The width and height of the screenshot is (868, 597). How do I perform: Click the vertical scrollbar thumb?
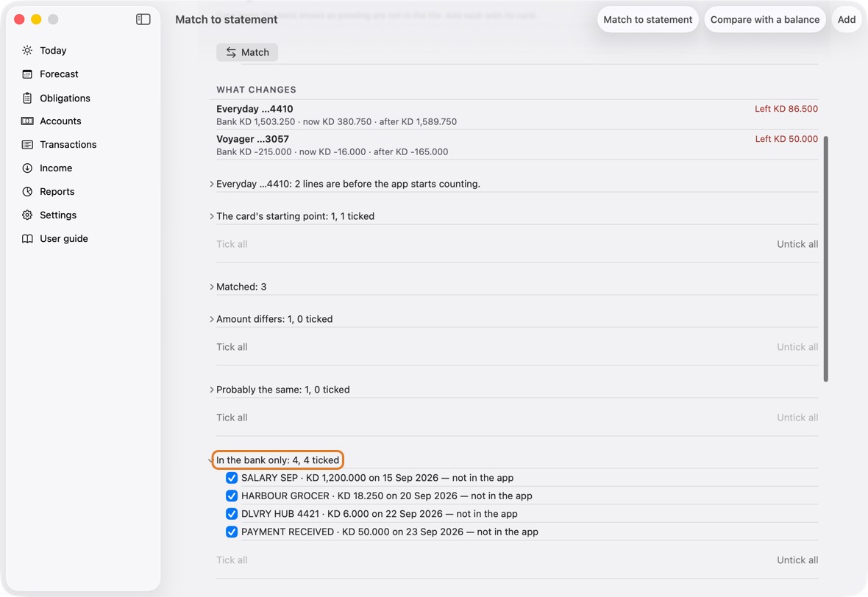825,258
